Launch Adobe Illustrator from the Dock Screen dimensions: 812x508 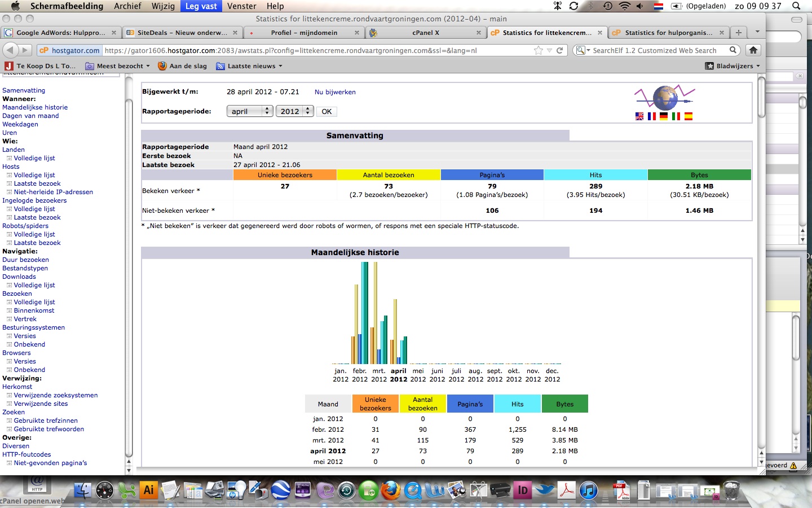click(x=149, y=490)
